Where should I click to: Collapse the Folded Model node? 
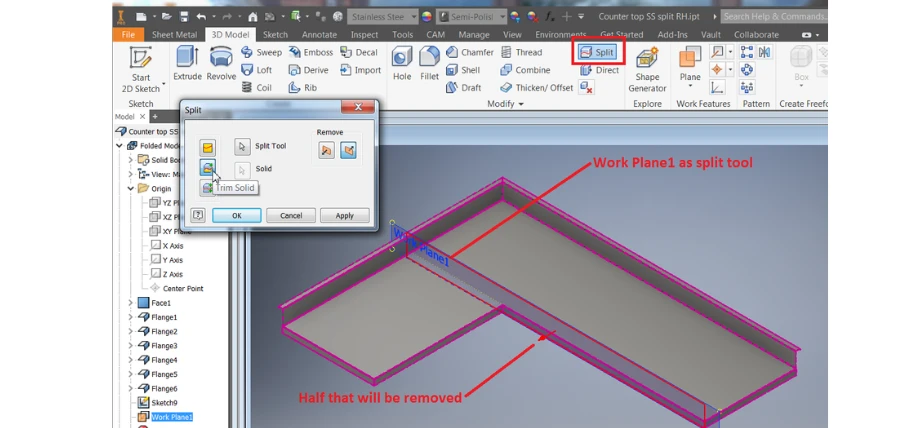click(x=120, y=146)
